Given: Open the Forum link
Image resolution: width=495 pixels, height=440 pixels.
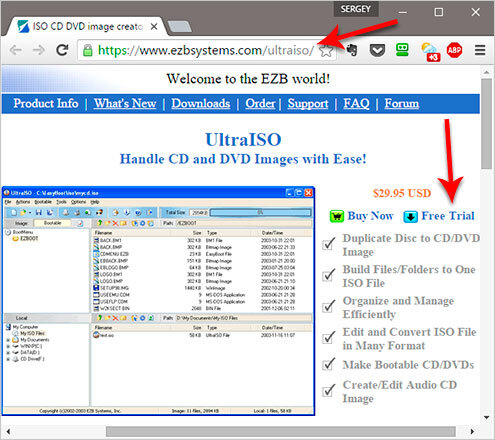Looking at the screenshot, I should tap(402, 104).
